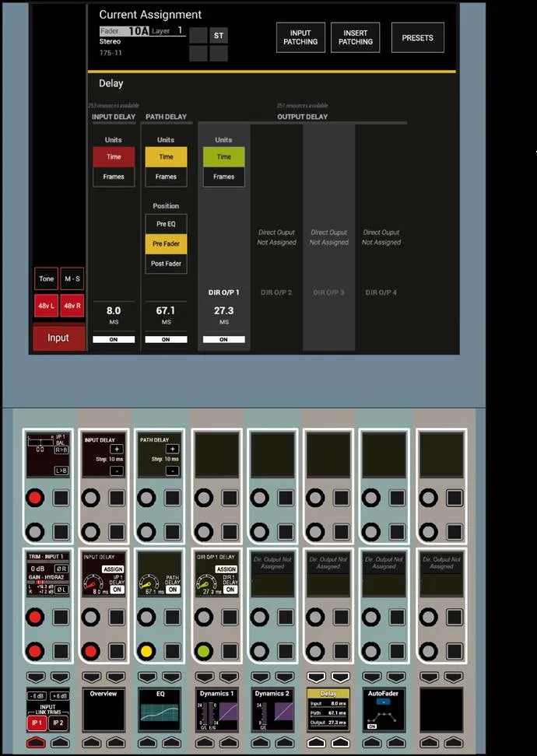Open the Overview mode tile
This screenshot has width=537, height=756.
(104, 709)
